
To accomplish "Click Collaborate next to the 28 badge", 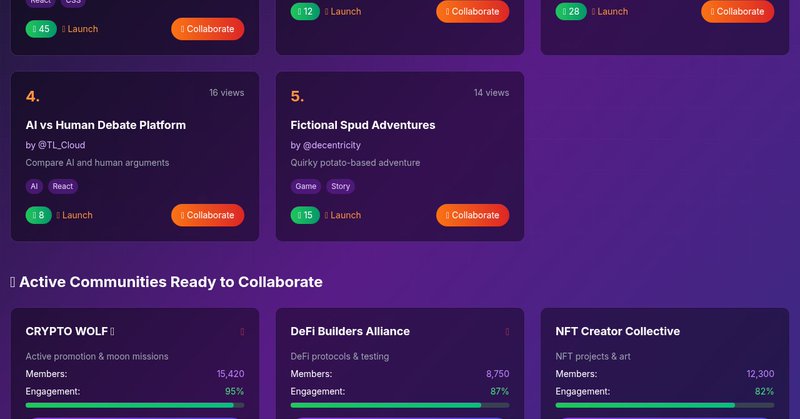I will coord(737,11).
